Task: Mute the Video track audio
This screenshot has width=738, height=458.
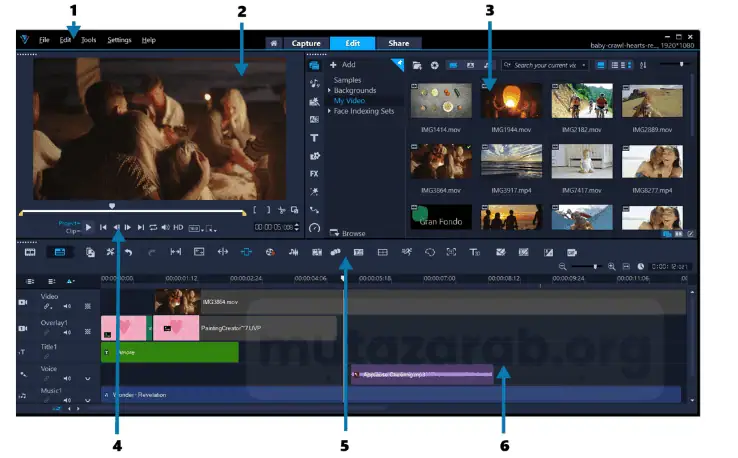Action: (x=67, y=306)
